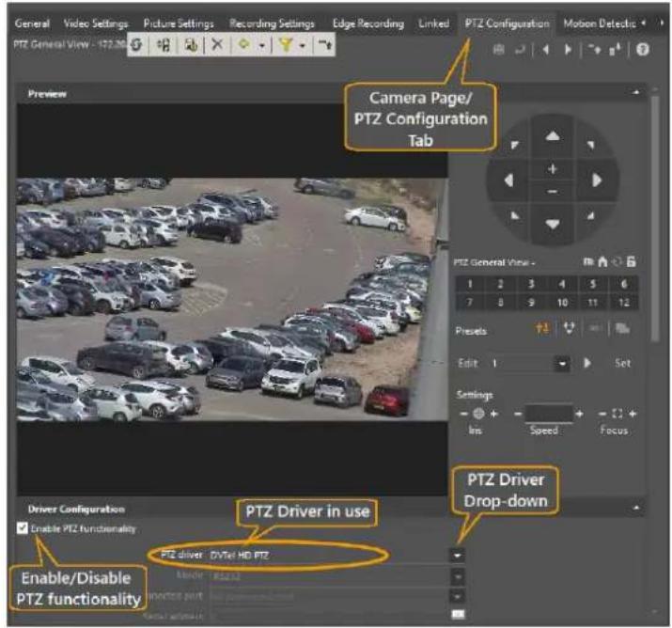Click the help question mark icon

642,50
